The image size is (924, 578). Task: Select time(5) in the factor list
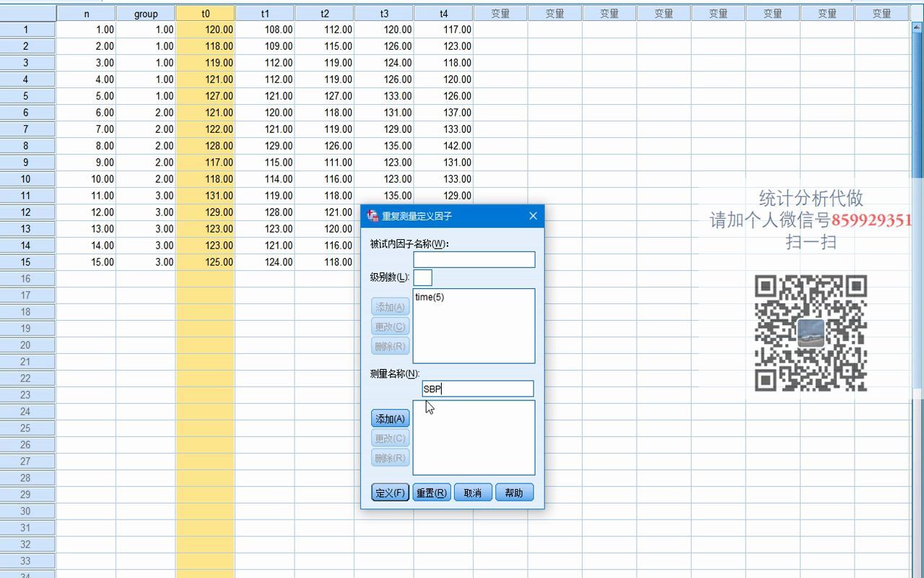click(430, 298)
